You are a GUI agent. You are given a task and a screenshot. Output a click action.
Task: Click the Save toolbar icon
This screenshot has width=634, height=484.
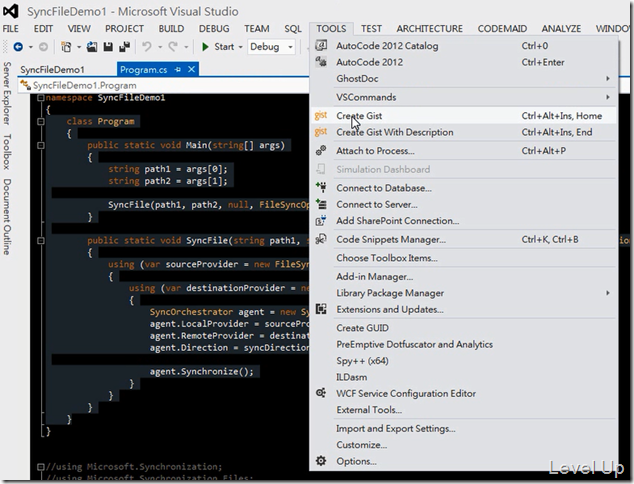tap(108, 47)
